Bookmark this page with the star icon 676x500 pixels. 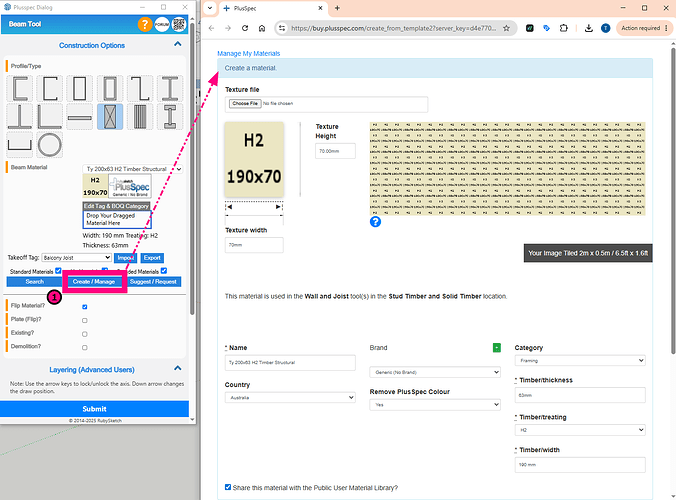coord(507,28)
